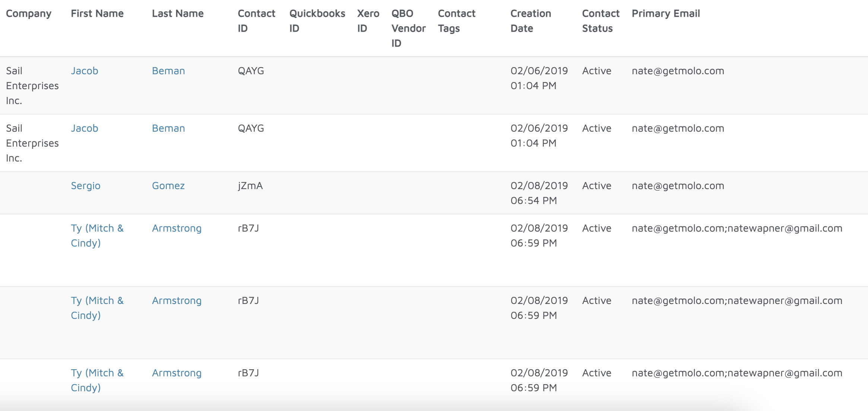
Task: Click the Quickbooks ID column header
Action: (x=317, y=21)
